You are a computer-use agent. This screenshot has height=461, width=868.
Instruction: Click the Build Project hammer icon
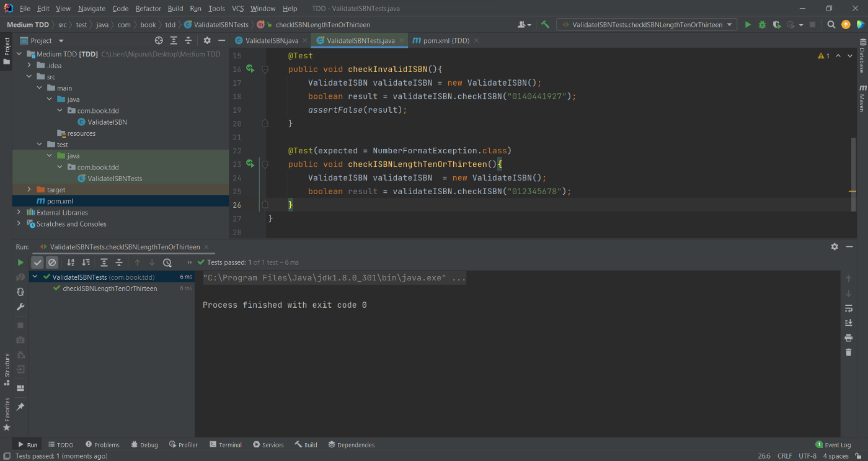pos(545,25)
